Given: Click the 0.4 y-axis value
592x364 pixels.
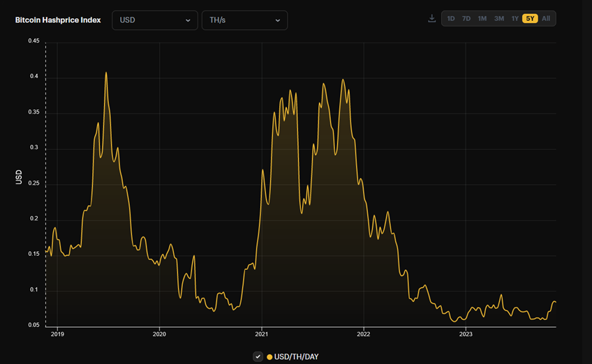Looking at the screenshot, I should [x=34, y=76].
